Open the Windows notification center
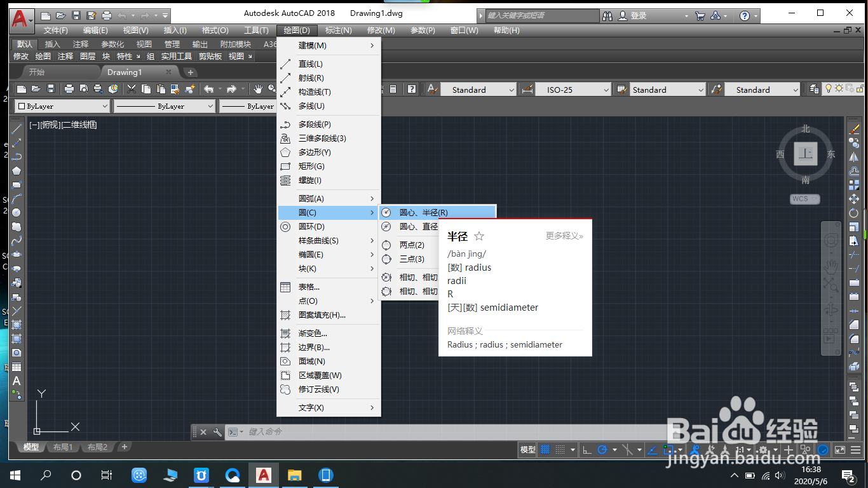 848,475
